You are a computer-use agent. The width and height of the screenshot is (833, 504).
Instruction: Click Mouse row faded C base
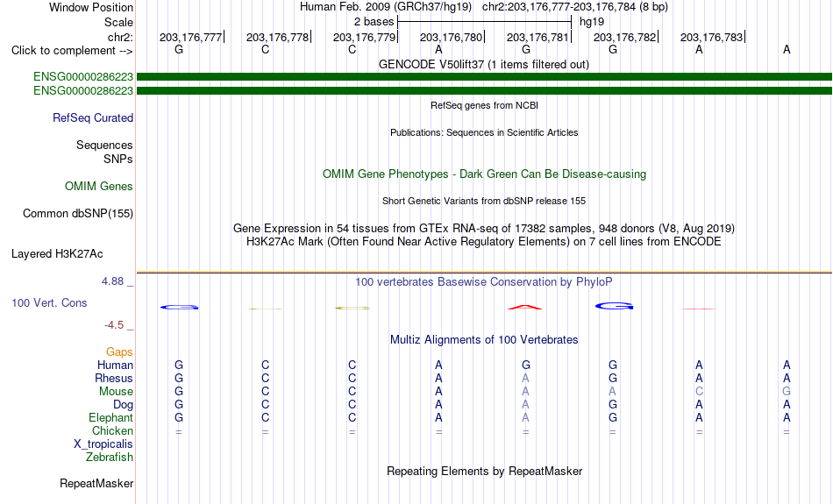699,392
